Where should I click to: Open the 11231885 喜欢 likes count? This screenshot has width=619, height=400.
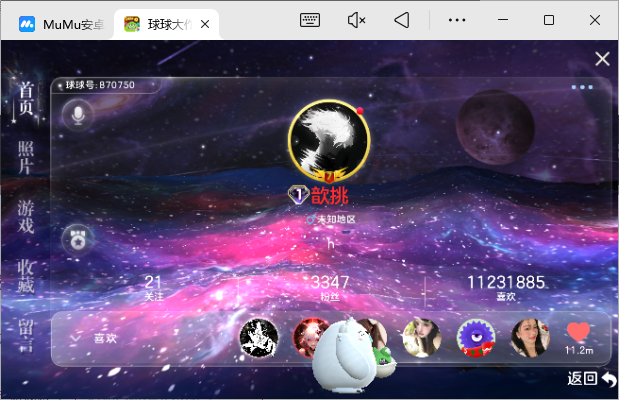click(506, 288)
